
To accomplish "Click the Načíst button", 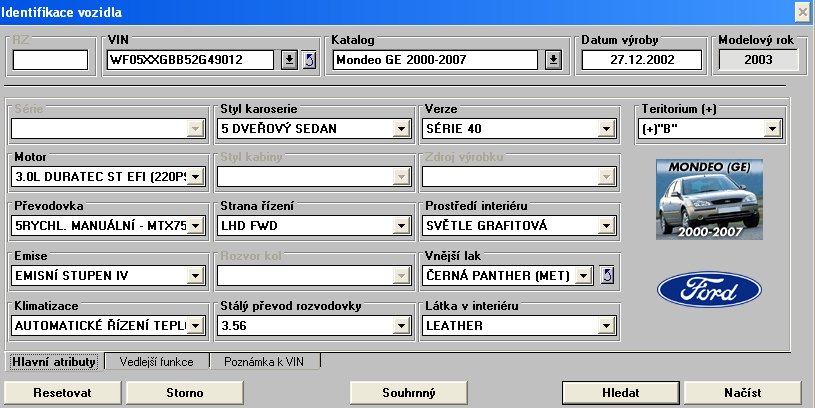I will pyautogui.click(x=743, y=393).
